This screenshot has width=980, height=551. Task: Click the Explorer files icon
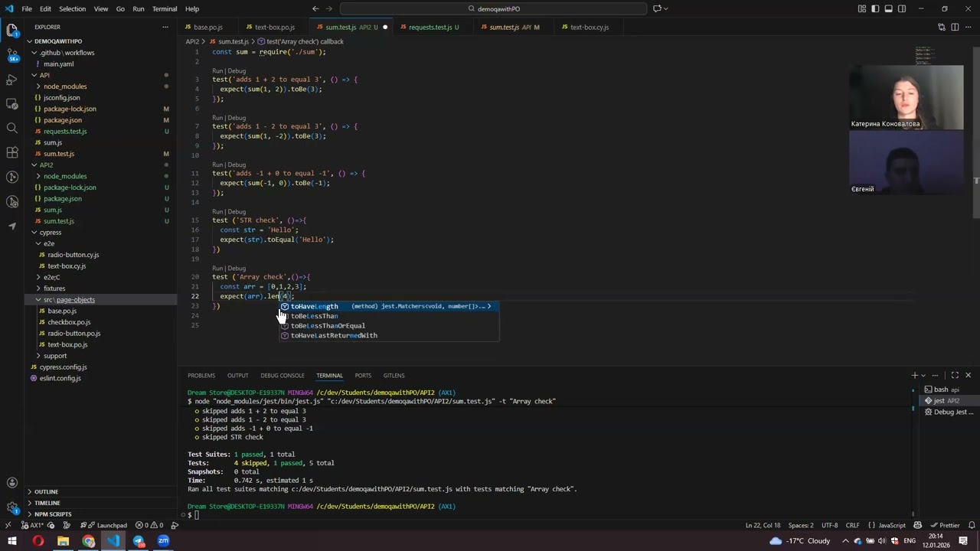coord(12,31)
